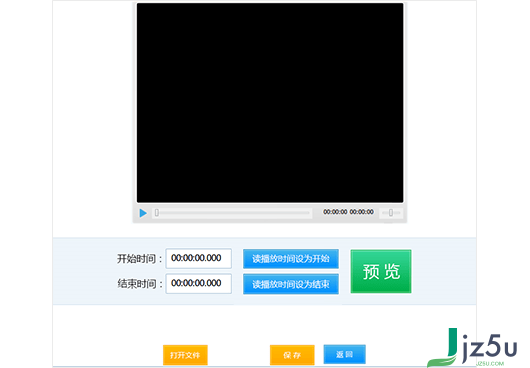Adjust the volume slider handle

click(391, 213)
